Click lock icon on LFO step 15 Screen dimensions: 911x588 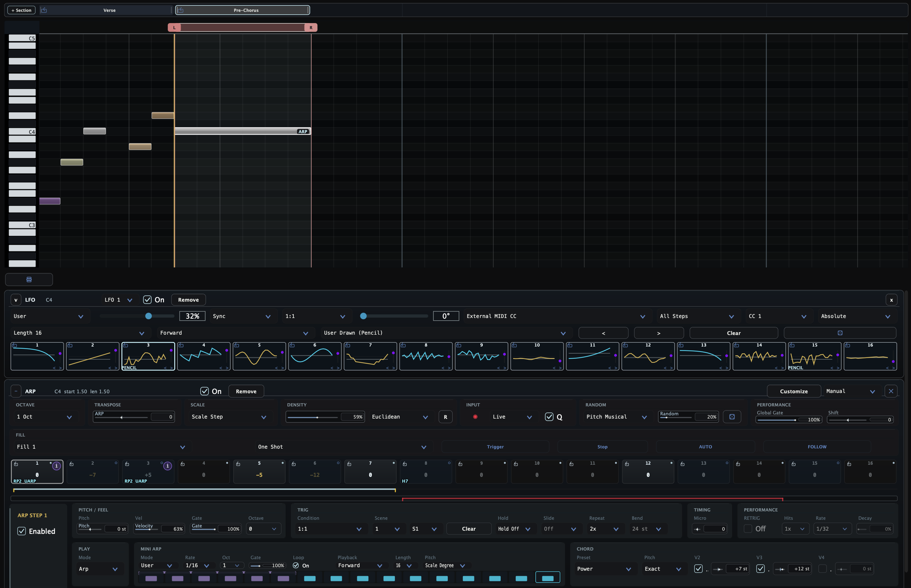pyautogui.click(x=792, y=345)
